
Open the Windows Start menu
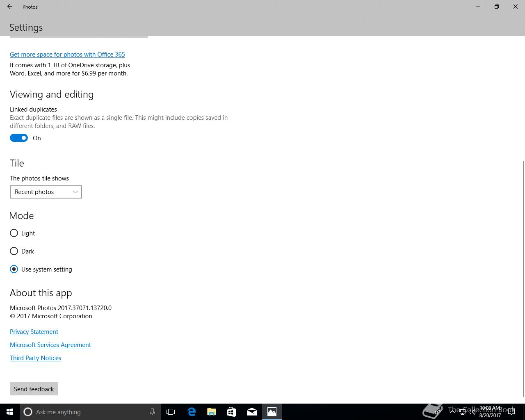click(10, 412)
